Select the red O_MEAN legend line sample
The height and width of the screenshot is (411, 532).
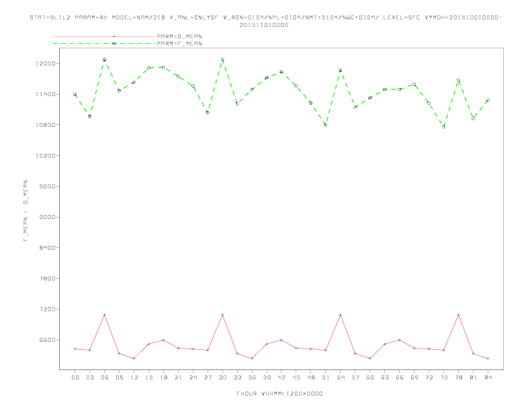[104, 36]
